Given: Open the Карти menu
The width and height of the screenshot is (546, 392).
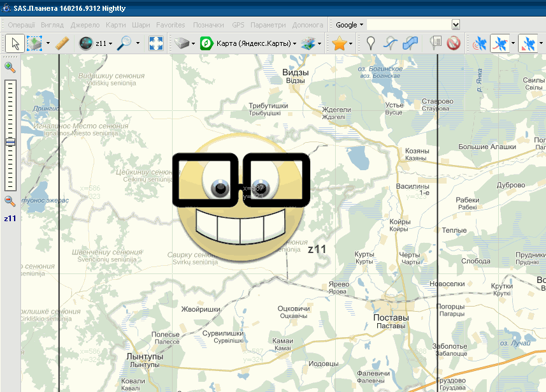Looking at the screenshot, I should click(116, 25).
